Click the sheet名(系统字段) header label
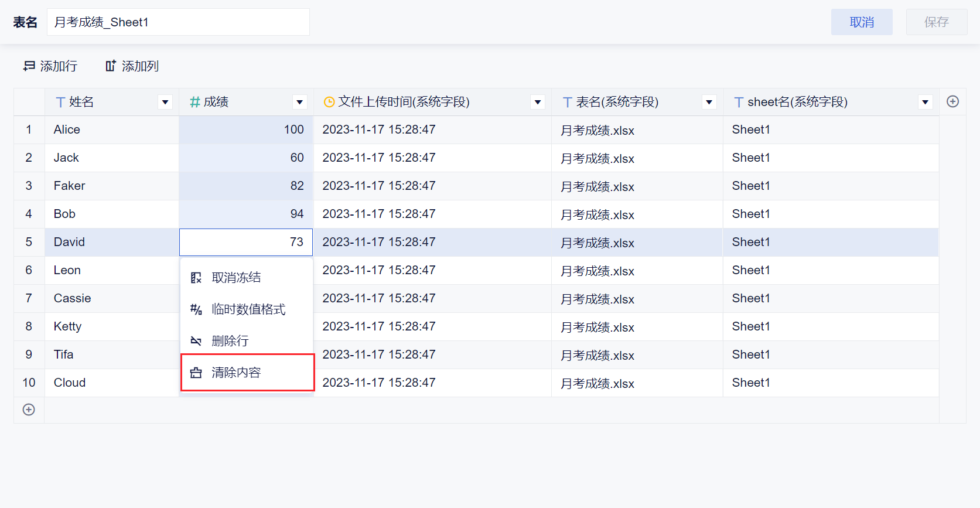Viewport: 980px width, 508px height. 798,102
